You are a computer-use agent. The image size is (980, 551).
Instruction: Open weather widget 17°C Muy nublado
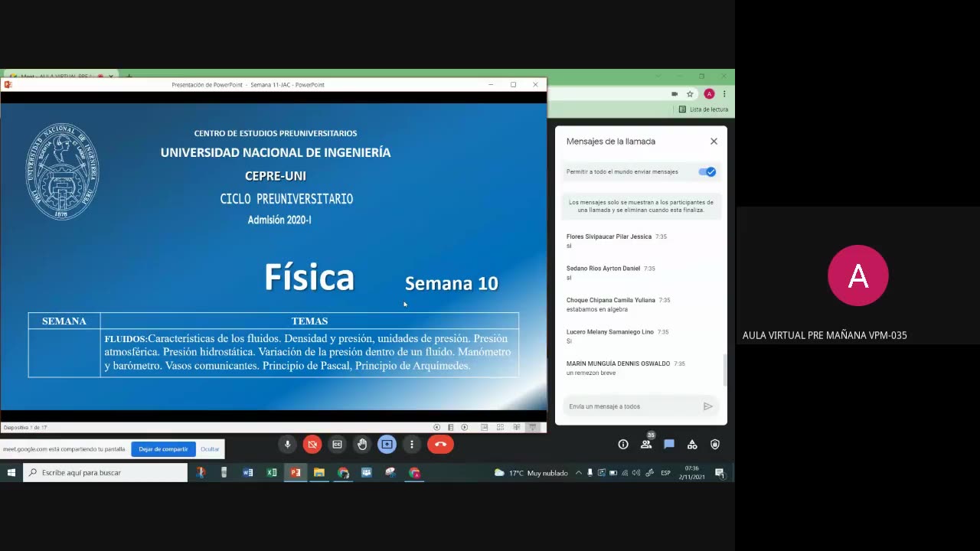click(531, 473)
